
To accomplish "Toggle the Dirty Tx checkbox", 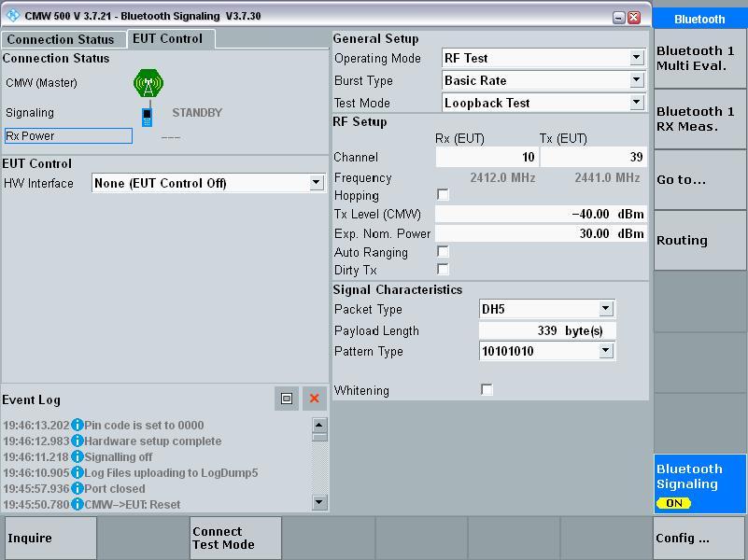I will [443, 270].
